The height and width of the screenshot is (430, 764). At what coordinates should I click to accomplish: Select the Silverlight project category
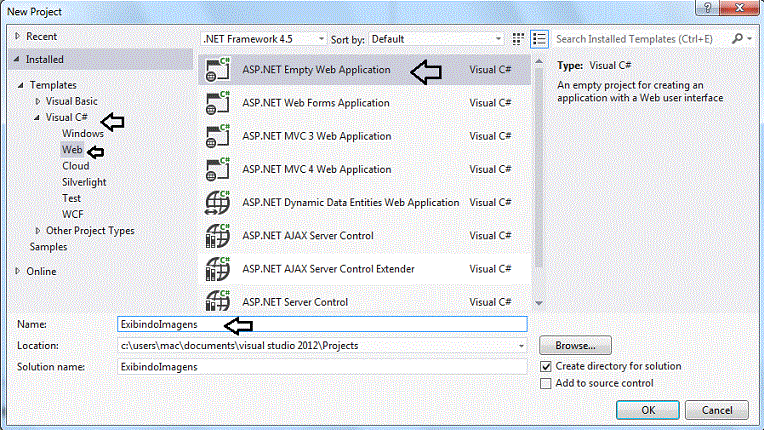tap(84, 182)
